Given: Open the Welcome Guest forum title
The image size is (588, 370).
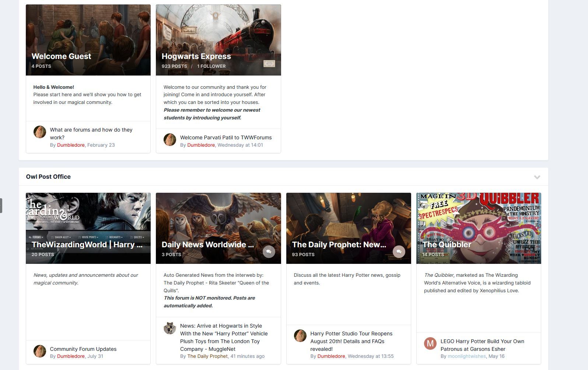Looking at the screenshot, I should [61, 56].
